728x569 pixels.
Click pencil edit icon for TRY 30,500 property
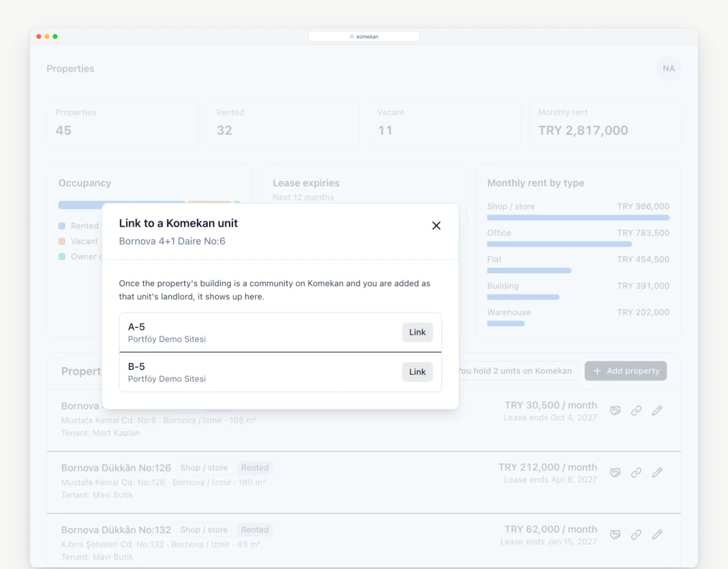click(x=657, y=411)
